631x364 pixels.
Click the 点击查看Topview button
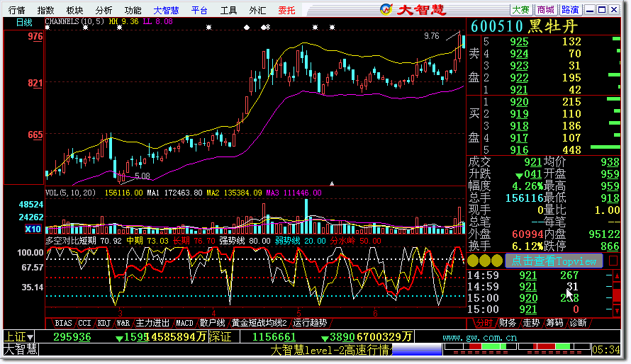coord(554,261)
